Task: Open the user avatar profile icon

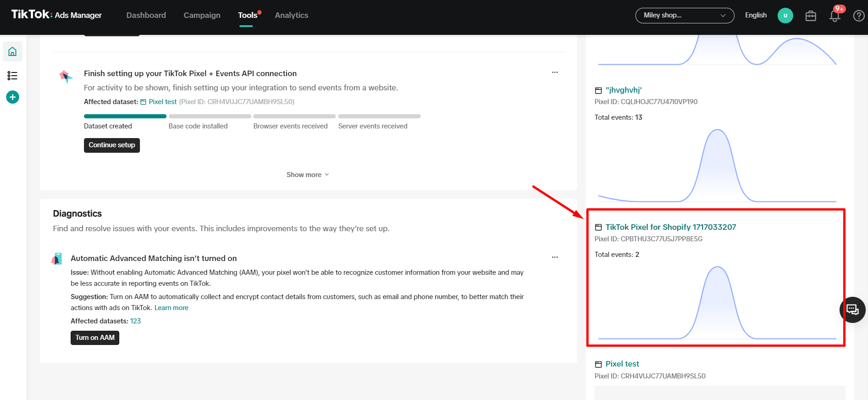Action: pos(785,16)
